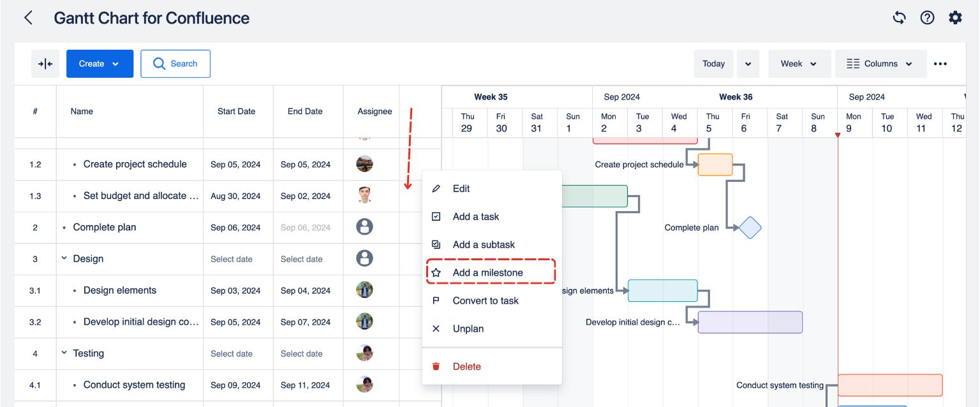Select Add a subtask from menu
Screen dimensions: 980x407
483,244
